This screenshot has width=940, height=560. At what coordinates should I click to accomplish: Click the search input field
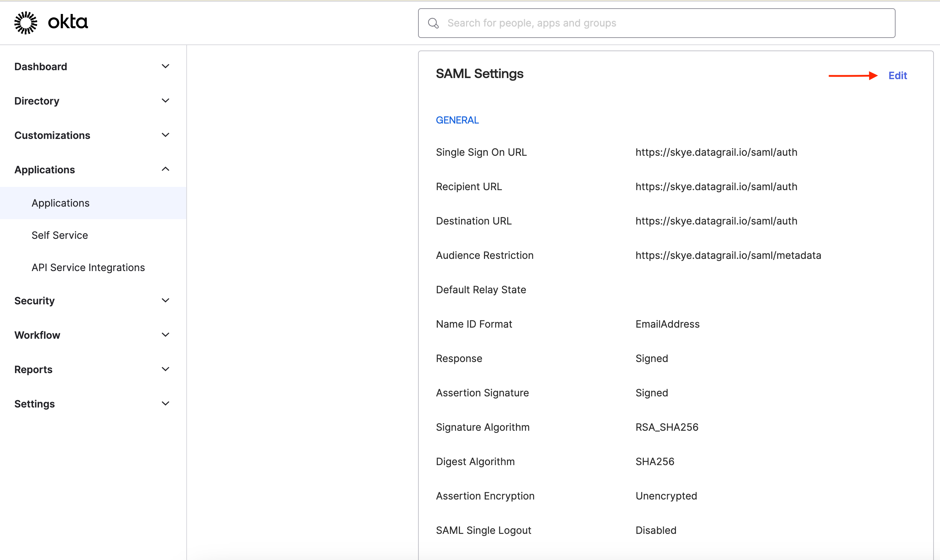coord(656,23)
